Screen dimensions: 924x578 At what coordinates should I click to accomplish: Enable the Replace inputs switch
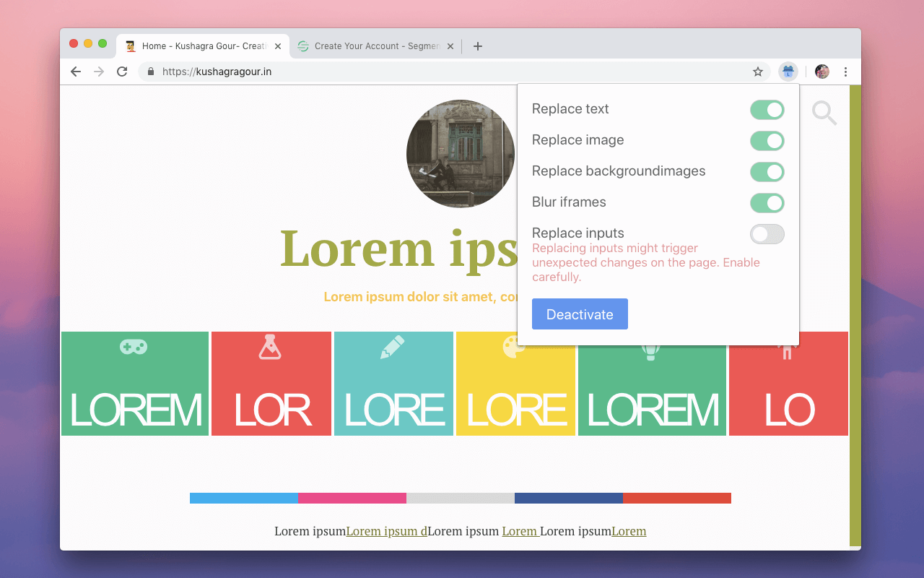click(767, 233)
